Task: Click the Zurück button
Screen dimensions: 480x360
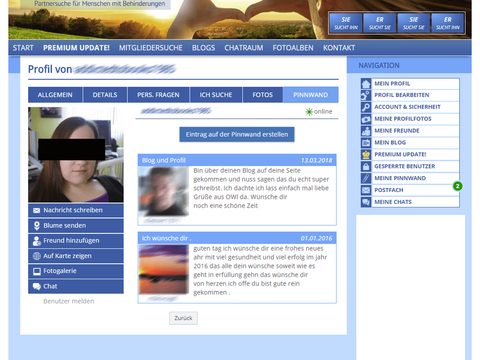Action: click(183, 318)
